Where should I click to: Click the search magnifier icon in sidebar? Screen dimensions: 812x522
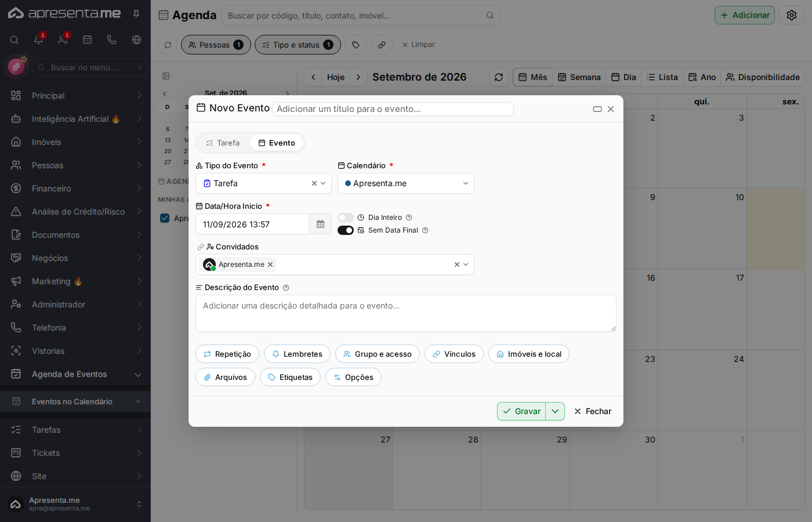pyautogui.click(x=14, y=39)
